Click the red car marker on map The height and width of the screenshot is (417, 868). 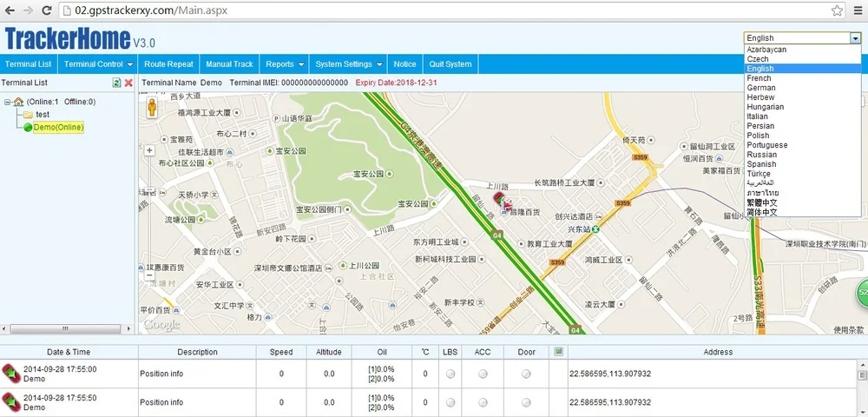[x=503, y=202]
